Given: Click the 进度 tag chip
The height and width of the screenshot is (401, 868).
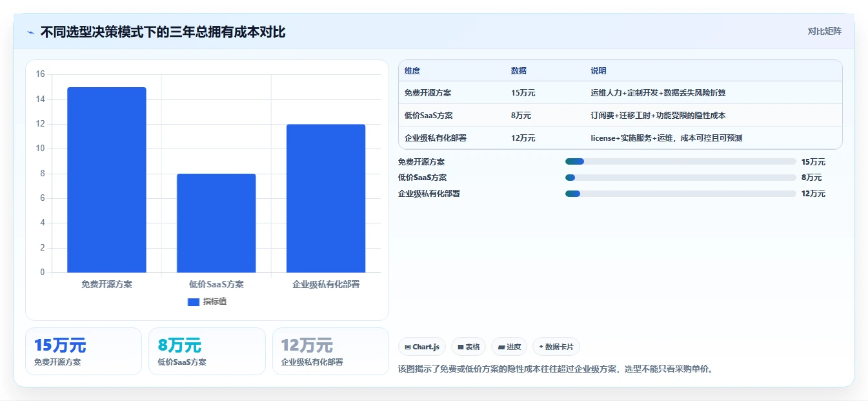Looking at the screenshot, I should click(509, 347).
